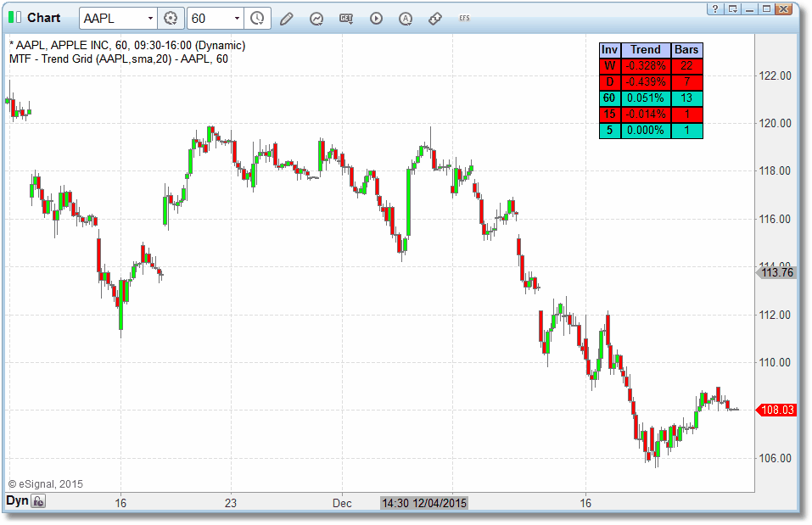
Task: Click the circular play replay icon
Action: point(376,19)
